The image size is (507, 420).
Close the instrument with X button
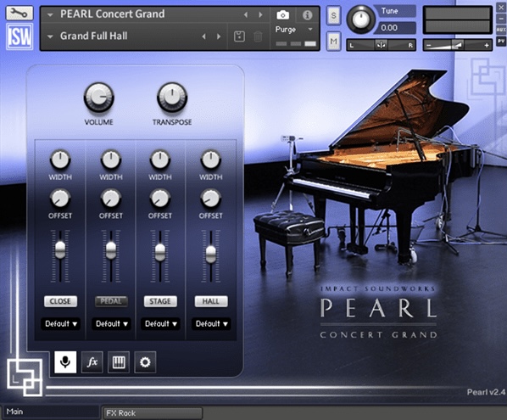[501, 7]
